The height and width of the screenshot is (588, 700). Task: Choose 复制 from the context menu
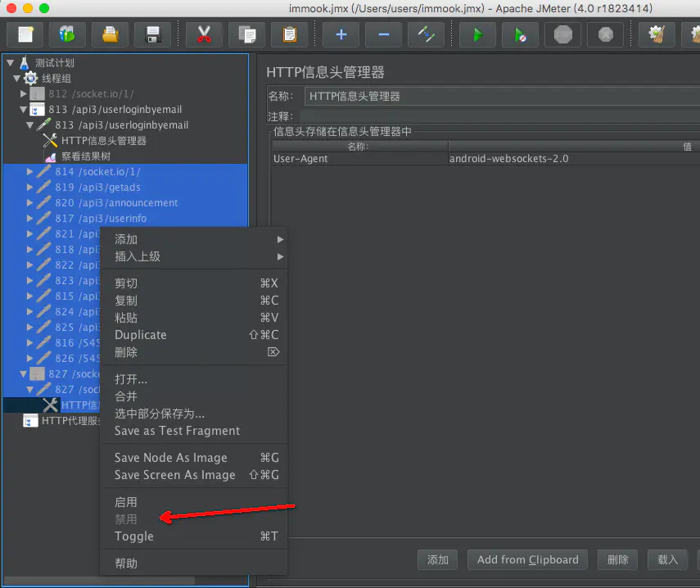pyautogui.click(x=194, y=301)
